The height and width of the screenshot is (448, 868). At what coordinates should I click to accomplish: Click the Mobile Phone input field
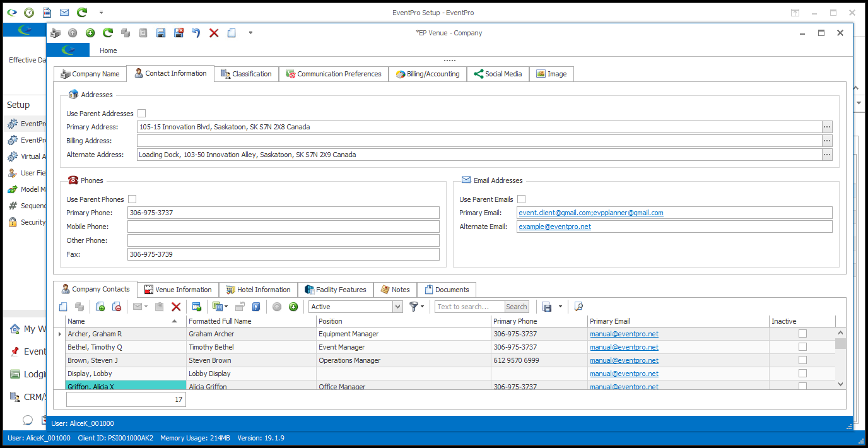[283, 227]
